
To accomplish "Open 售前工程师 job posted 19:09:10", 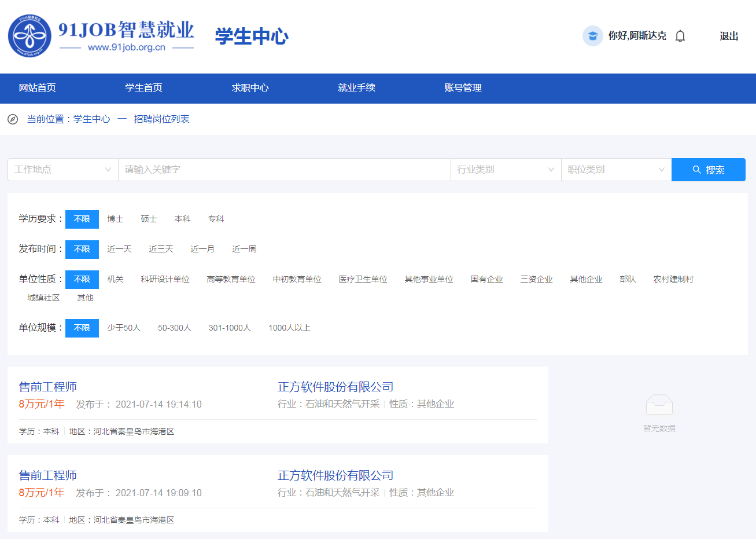I will point(47,475).
